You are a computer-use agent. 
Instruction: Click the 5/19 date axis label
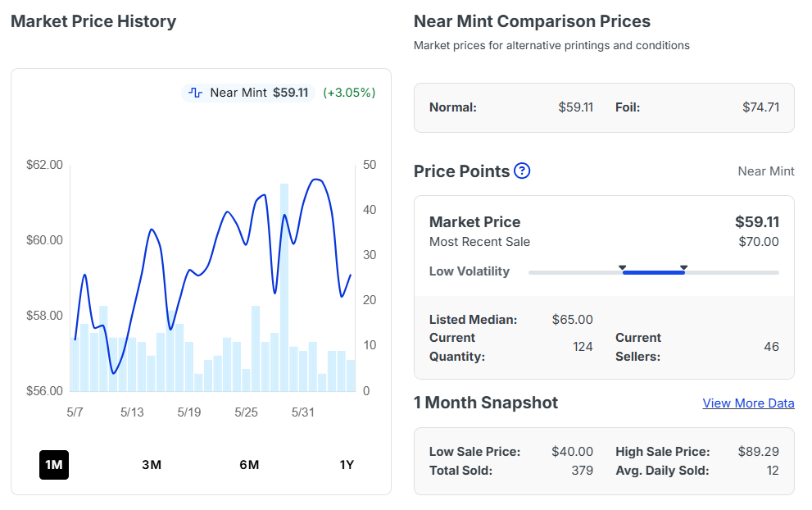pyautogui.click(x=189, y=412)
